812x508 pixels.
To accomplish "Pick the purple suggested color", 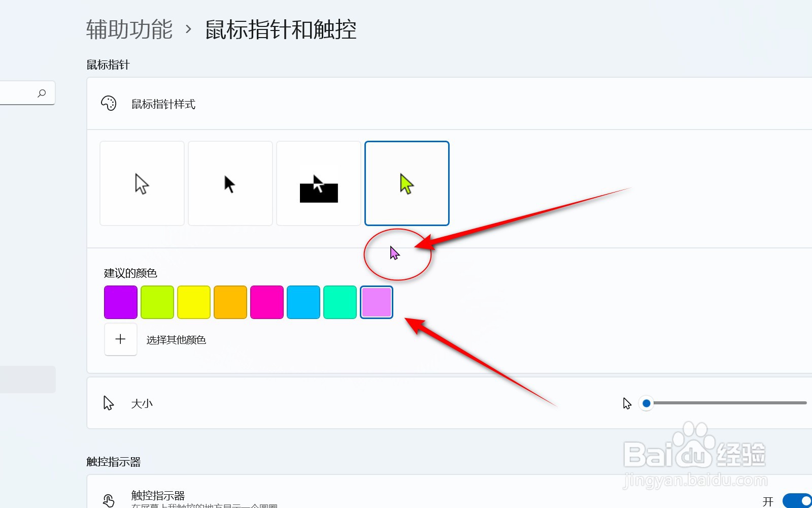I will (121, 302).
